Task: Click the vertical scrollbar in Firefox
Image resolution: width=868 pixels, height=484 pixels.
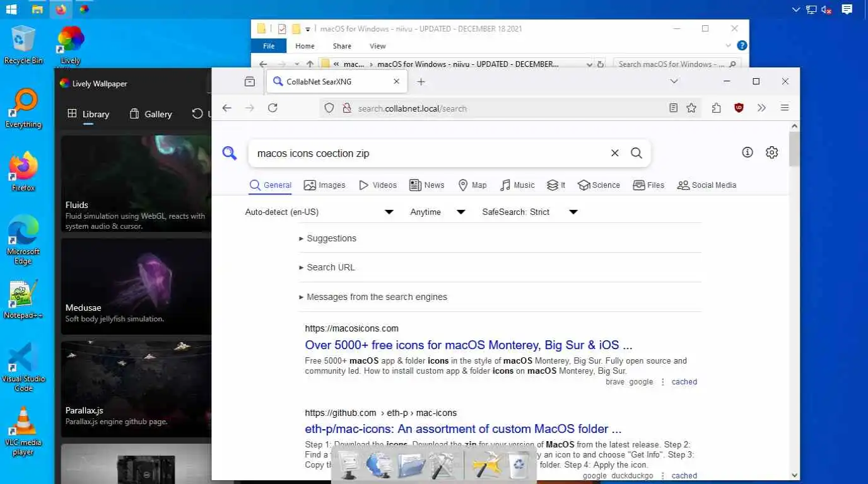Action: [794, 149]
